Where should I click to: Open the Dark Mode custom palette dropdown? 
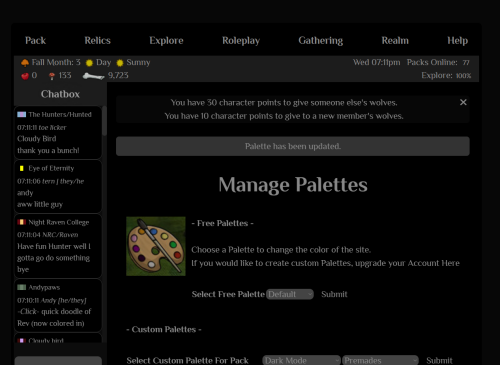(x=302, y=360)
